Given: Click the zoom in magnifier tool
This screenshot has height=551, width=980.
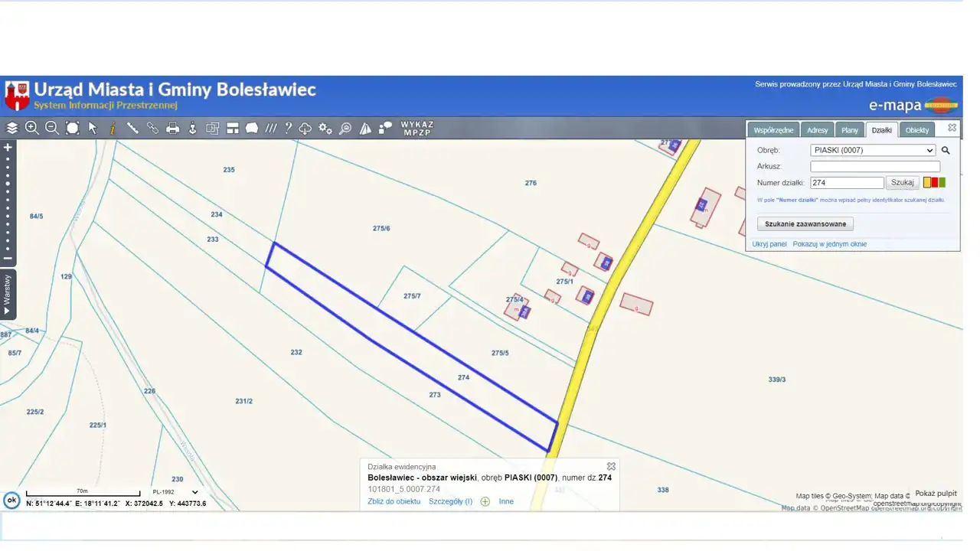Looking at the screenshot, I should [32, 128].
